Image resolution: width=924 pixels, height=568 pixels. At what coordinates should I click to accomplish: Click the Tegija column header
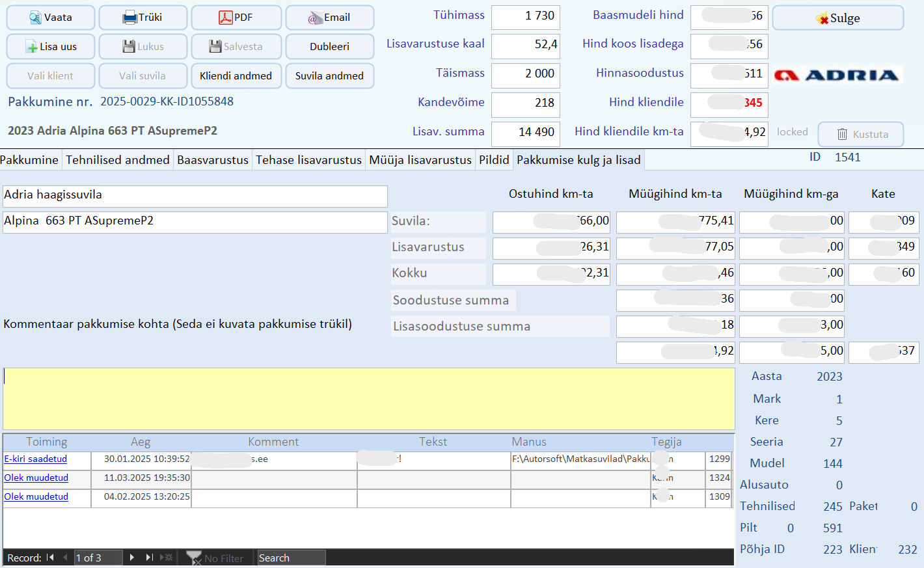(x=666, y=442)
